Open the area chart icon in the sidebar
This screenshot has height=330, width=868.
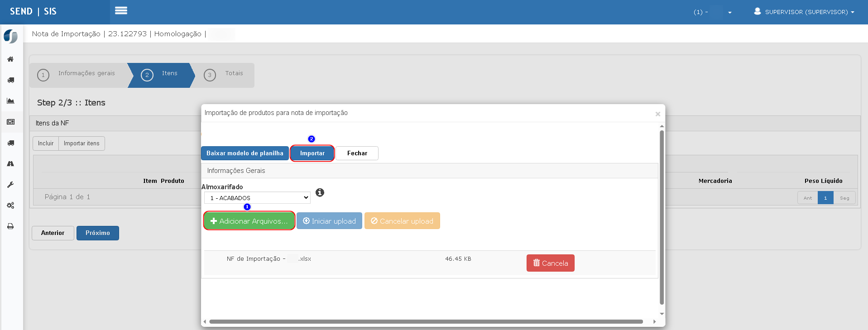10,101
